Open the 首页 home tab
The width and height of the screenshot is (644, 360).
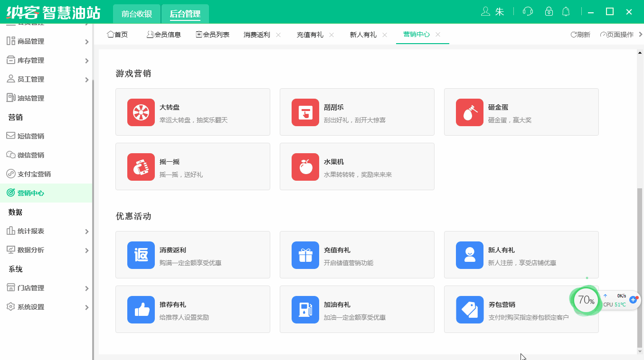point(117,34)
